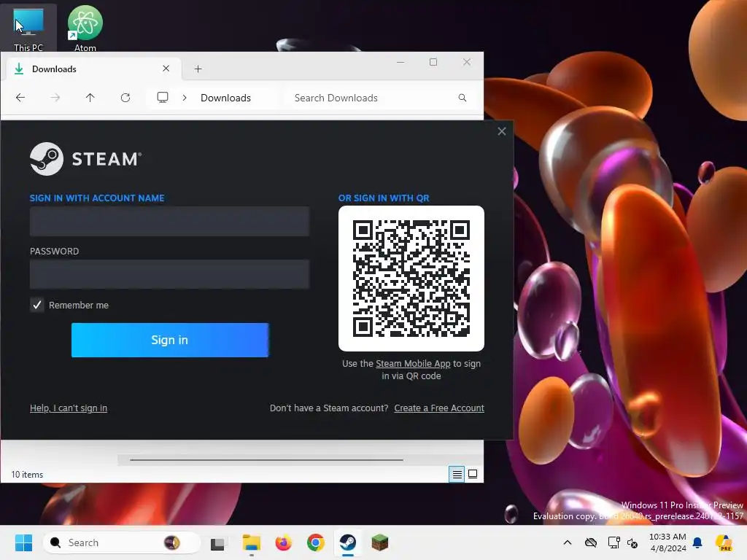Open the Windows Start menu

23,542
